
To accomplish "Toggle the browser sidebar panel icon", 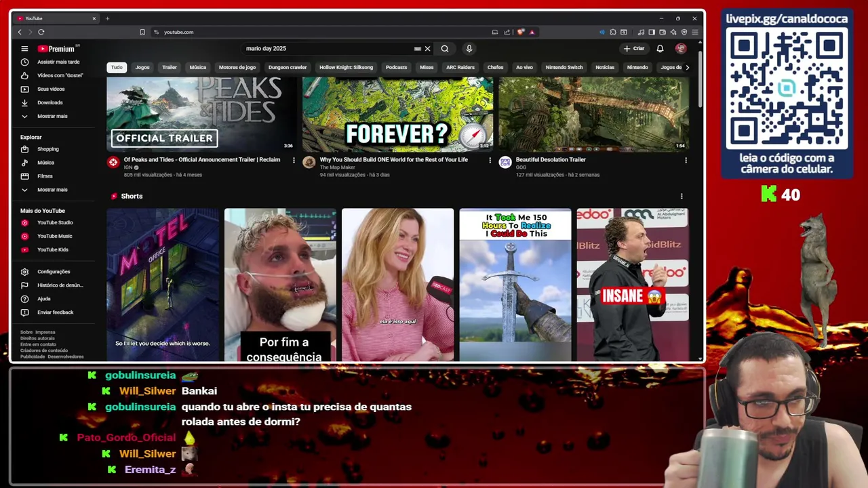I will [x=652, y=32].
